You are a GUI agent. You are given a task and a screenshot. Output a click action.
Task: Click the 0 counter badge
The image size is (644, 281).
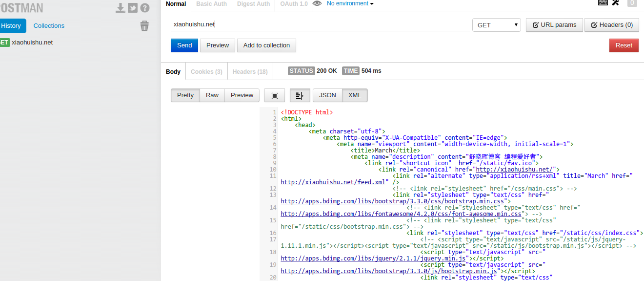click(x=632, y=3)
